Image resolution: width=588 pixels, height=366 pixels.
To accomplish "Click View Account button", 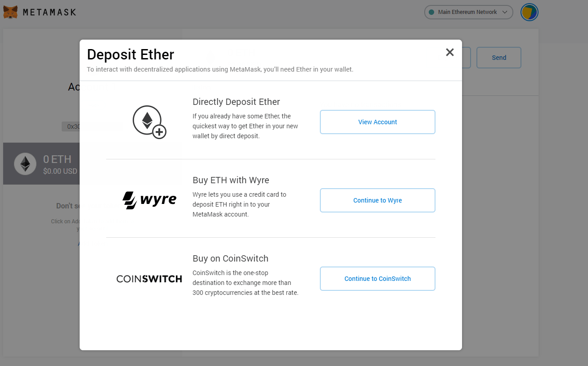I will pos(377,122).
